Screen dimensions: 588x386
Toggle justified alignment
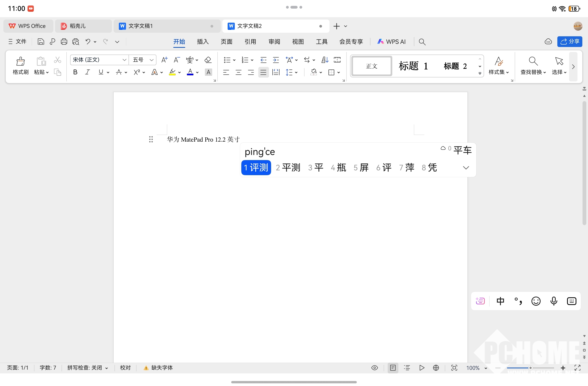pos(263,72)
